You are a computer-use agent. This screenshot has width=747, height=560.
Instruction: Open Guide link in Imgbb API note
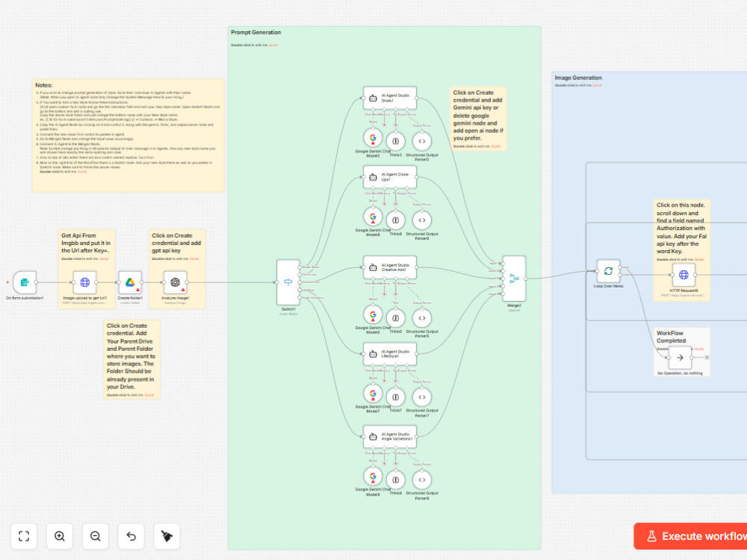click(x=104, y=259)
